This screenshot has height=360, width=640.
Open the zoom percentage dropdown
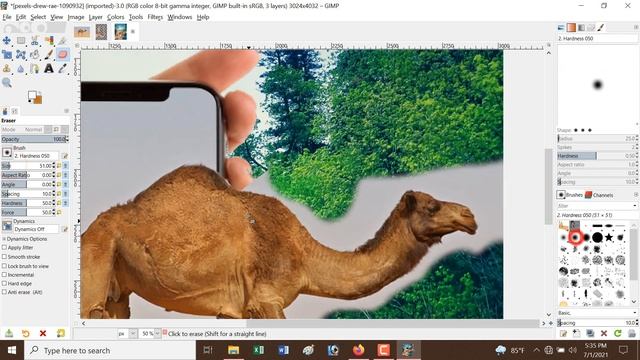pos(158,333)
